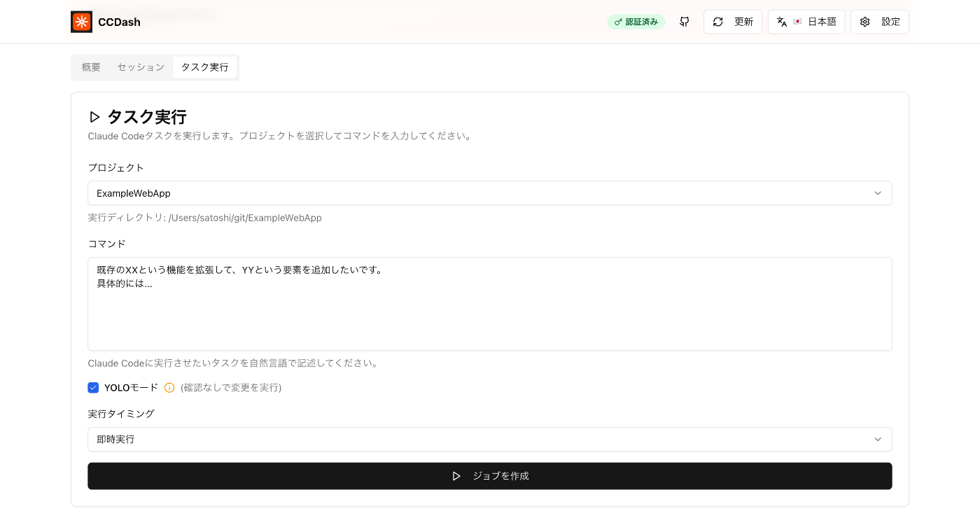Switch to the セッション tab
This screenshot has width=980, height=523.
click(141, 67)
